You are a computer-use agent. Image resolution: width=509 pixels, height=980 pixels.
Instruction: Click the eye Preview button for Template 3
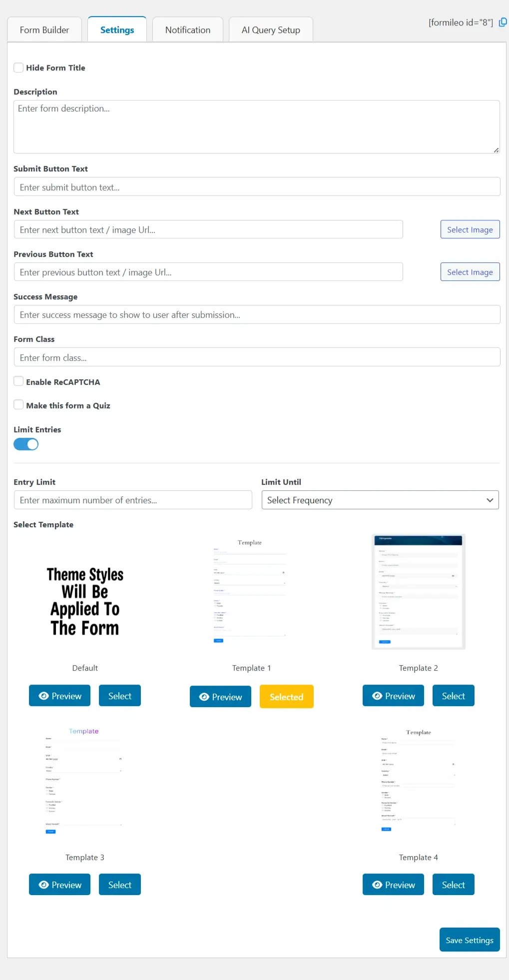59,885
